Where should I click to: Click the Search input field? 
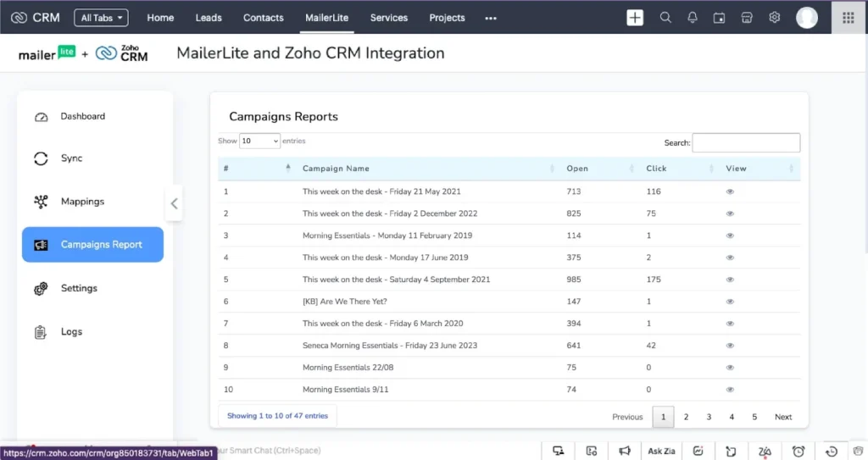746,142
